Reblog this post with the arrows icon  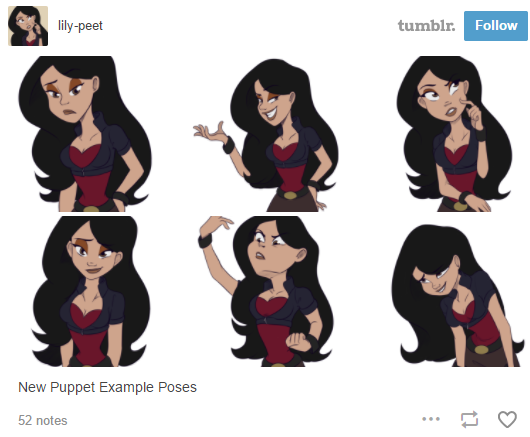coord(469,419)
